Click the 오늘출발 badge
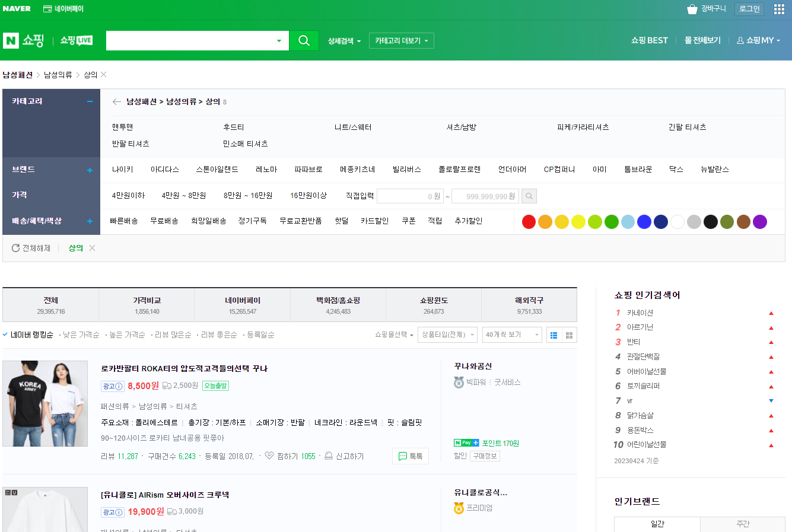 click(x=215, y=386)
